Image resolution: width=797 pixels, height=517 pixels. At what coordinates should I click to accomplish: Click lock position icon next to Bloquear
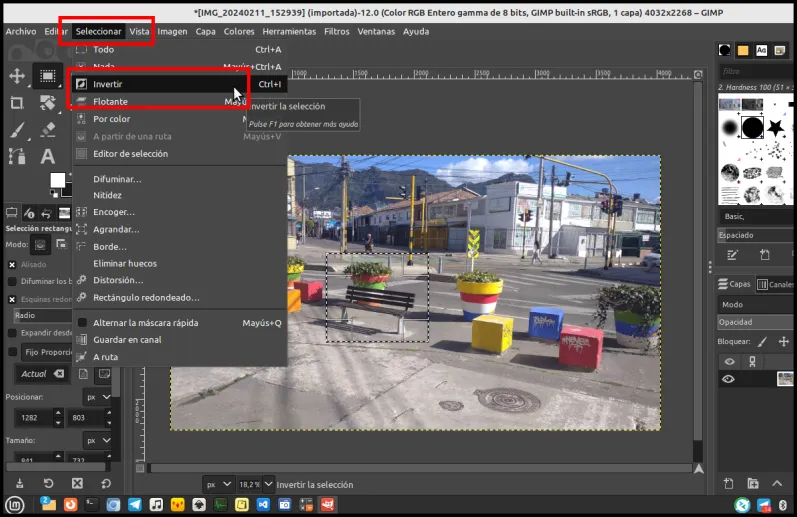(783, 342)
